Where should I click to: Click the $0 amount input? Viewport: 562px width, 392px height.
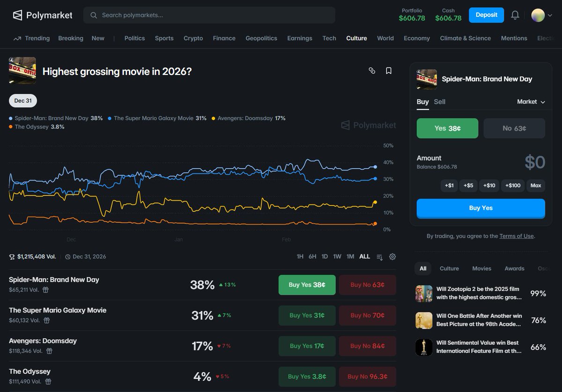tap(535, 162)
